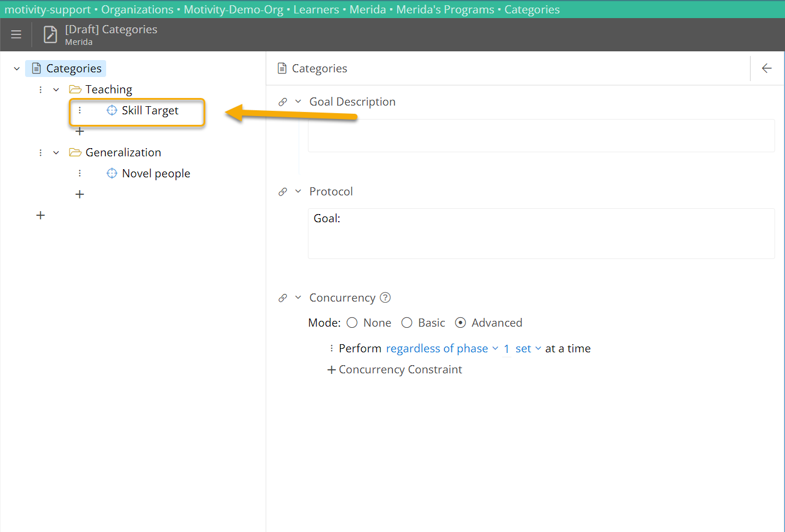785x532 pixels.
Task: Open the 'set' dropdown in Perform rule
Action: coord(524,348)
